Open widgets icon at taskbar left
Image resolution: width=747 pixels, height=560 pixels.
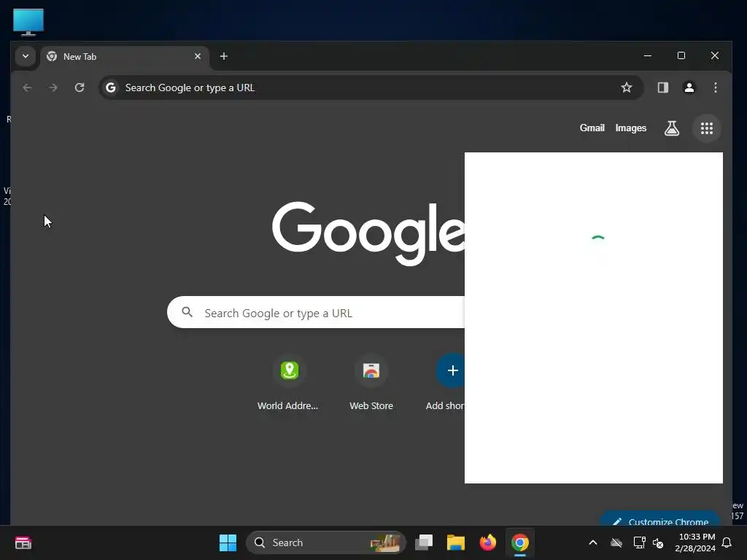click(23, 542)
